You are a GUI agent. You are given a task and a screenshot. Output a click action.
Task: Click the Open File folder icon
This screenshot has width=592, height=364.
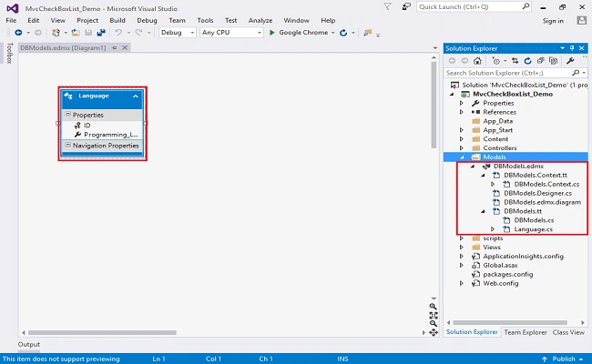click(x=76, y=33)
